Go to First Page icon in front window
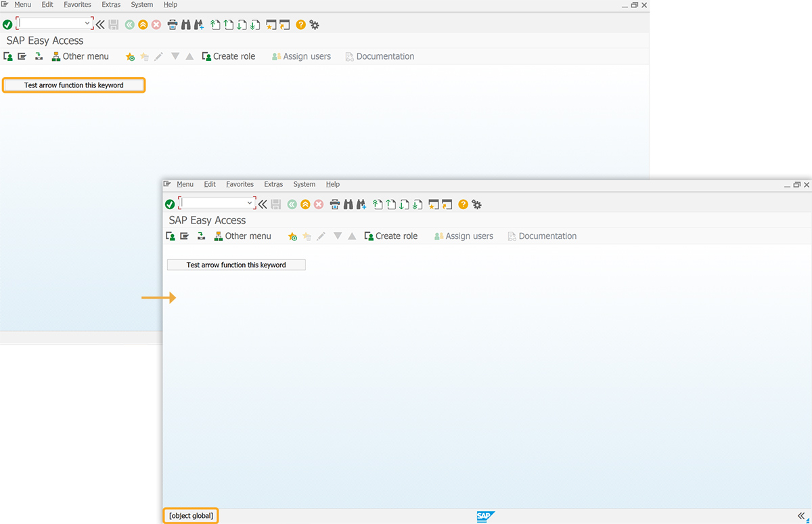This screenshot has height=524, width=812. 378,204
